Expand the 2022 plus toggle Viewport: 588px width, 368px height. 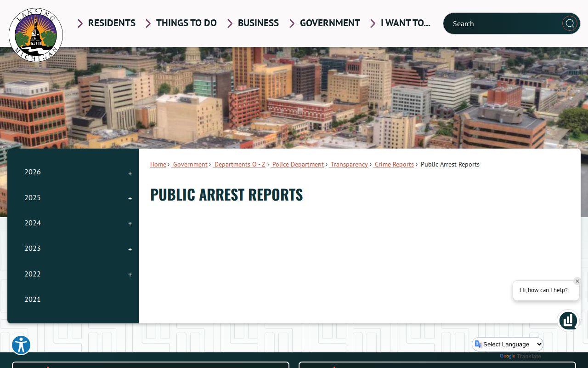click(130, 275)
